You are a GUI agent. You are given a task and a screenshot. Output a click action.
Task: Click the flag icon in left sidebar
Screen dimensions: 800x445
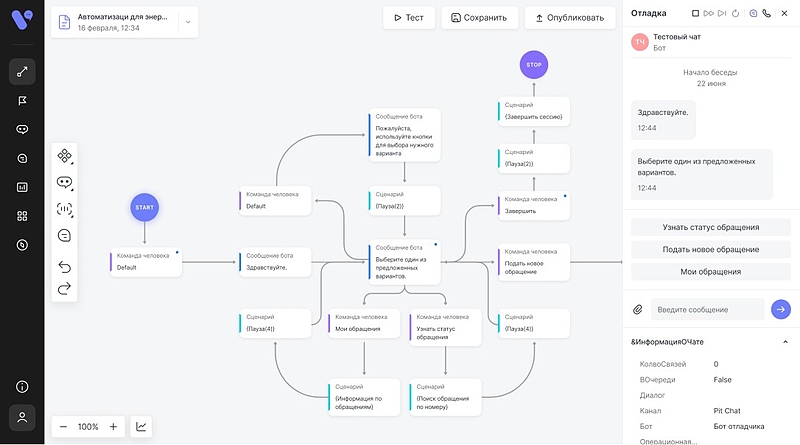[x=22, y=101]
